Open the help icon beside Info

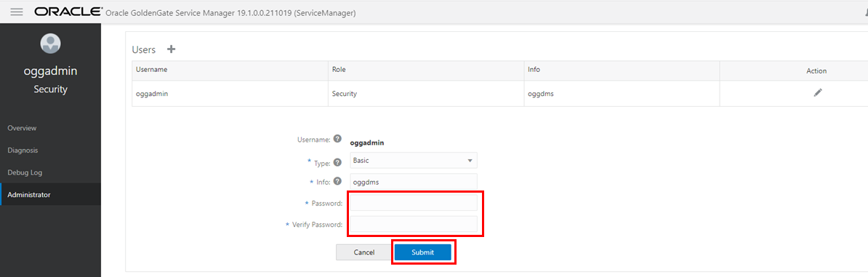338,181
